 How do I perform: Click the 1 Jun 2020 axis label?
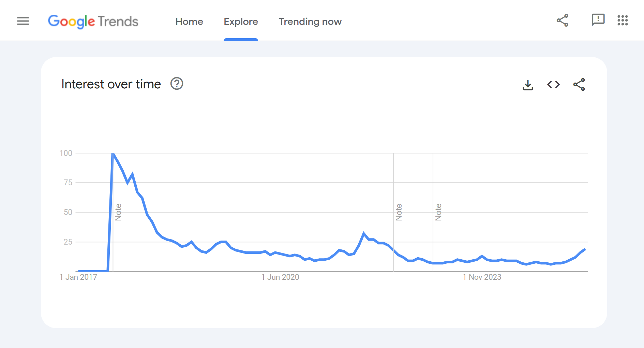[280, 277]
